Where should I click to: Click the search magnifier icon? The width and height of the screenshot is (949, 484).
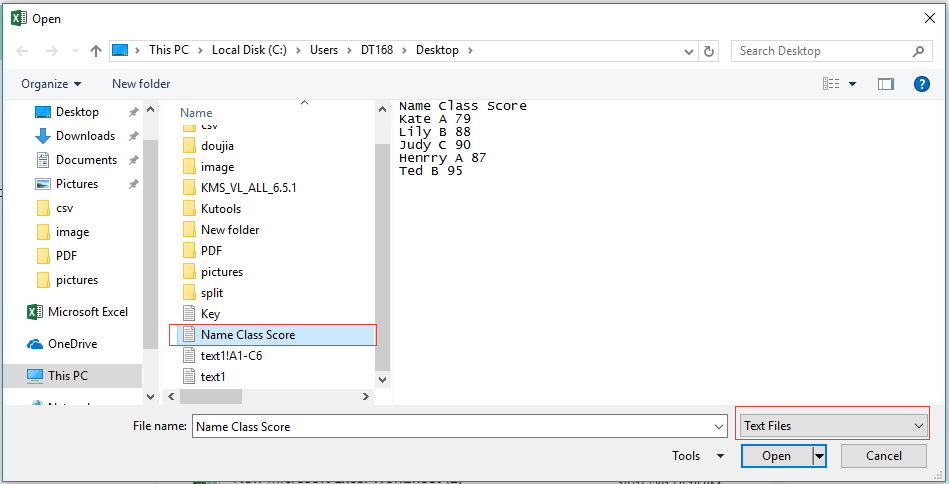[919, 51]
